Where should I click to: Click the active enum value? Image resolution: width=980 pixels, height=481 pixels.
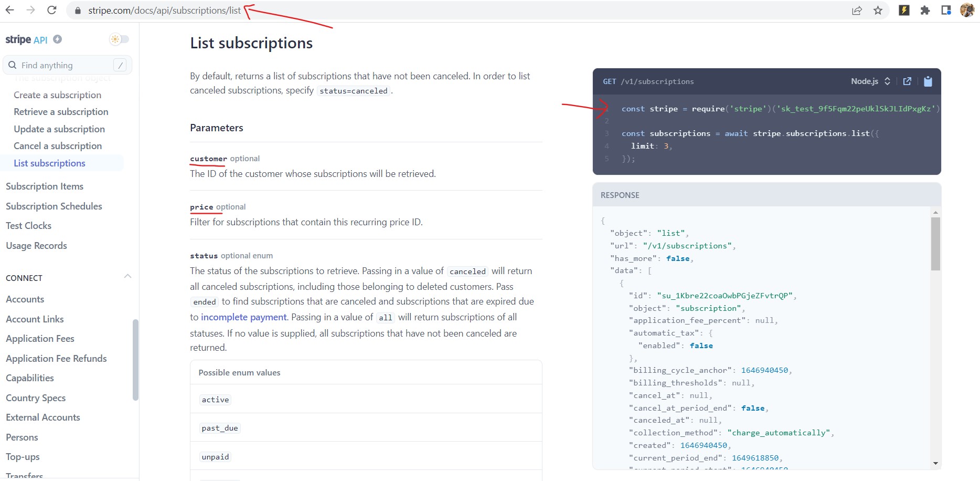pyautogui.click(x=215, y=400)
